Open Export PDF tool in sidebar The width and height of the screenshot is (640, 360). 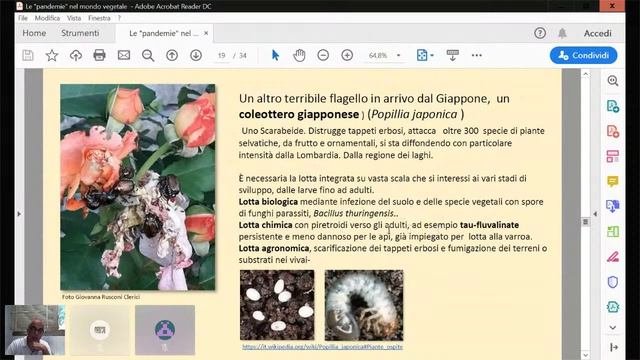613,106
